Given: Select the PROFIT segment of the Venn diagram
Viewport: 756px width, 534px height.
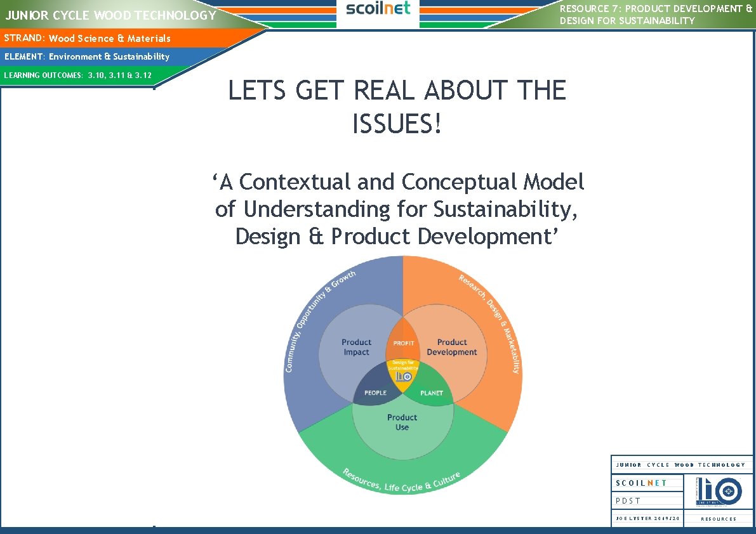Looking at the screenshot, I should [402, 342].
